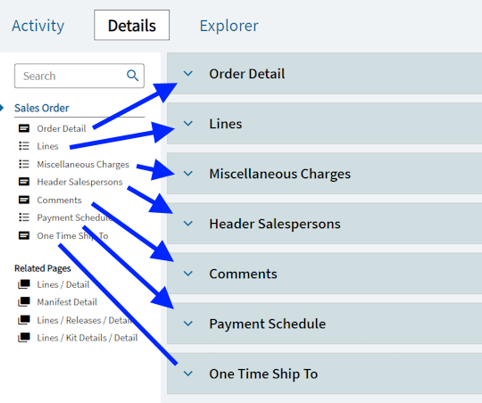Collapse the Comments section chevron

(x=188, y=273)
